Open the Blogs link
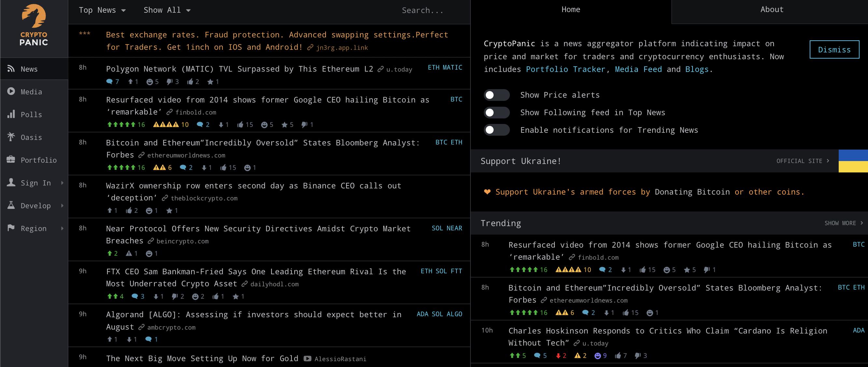The image size is (868, 367). click(697, 69)
